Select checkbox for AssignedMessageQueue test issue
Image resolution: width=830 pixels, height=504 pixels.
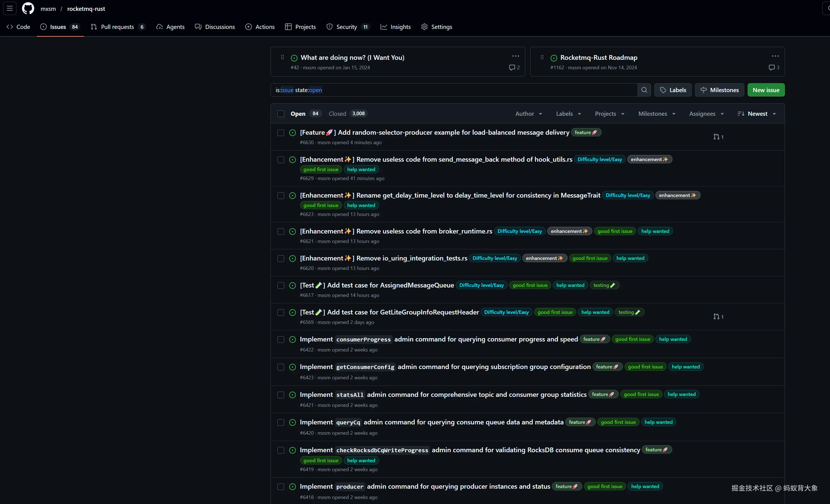click(281, 285)
